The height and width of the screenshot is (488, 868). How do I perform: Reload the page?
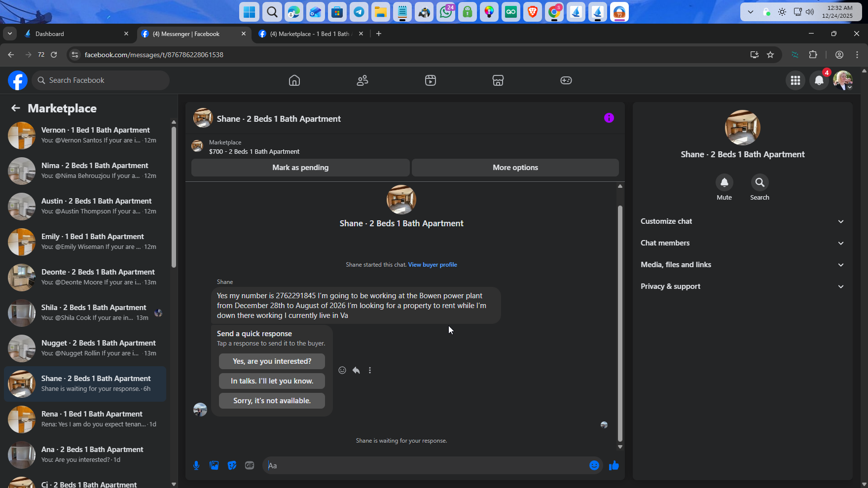[x=54, y=55]
